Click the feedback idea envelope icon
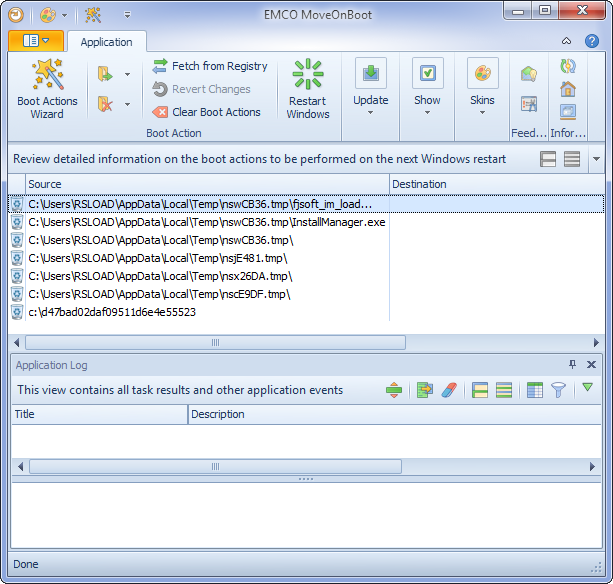Viewport: 613px width, 584px height. (x=529, y=74)
